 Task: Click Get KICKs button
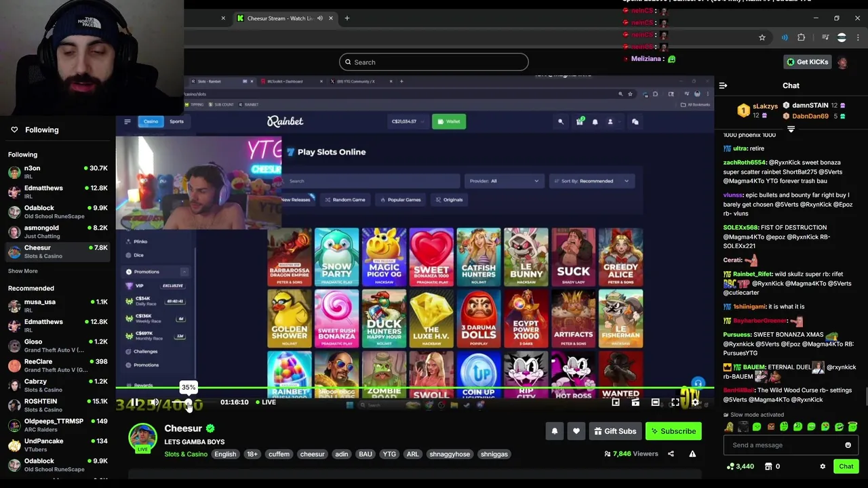pos(808,62)
